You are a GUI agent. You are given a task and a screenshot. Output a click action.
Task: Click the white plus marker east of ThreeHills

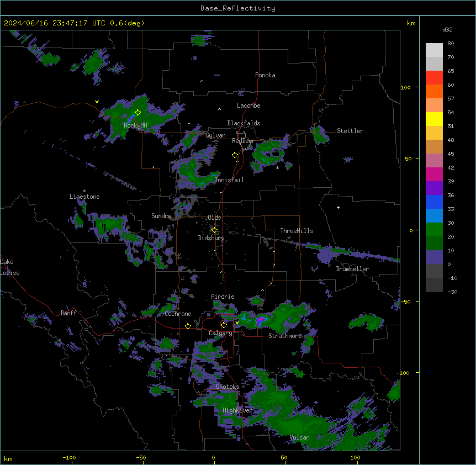click(338, 207)
